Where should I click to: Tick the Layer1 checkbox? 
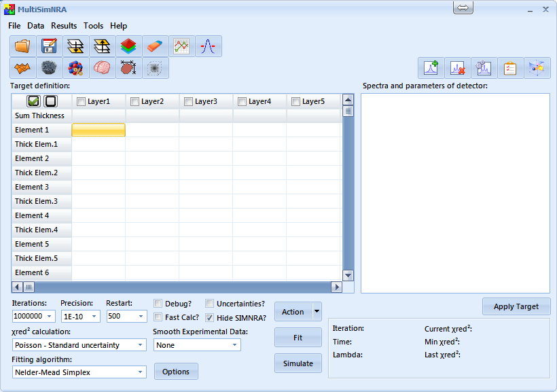81,102
